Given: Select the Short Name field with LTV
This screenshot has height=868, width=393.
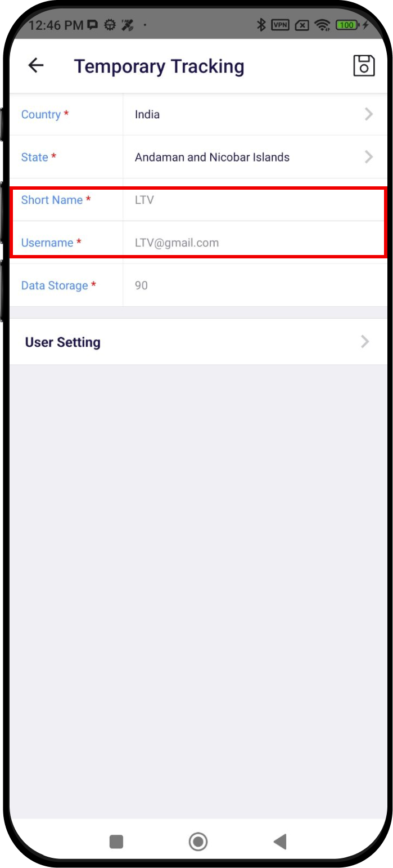Looking at the screenshot, I should tap(255, 200).
